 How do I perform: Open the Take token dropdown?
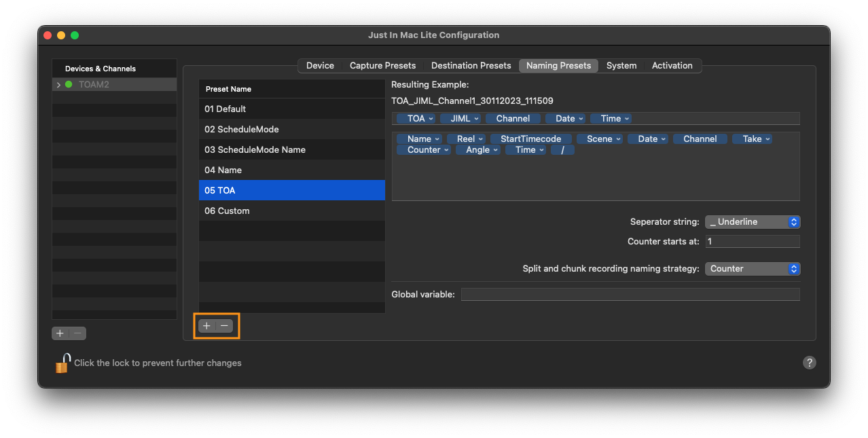[x=753, y=139]
